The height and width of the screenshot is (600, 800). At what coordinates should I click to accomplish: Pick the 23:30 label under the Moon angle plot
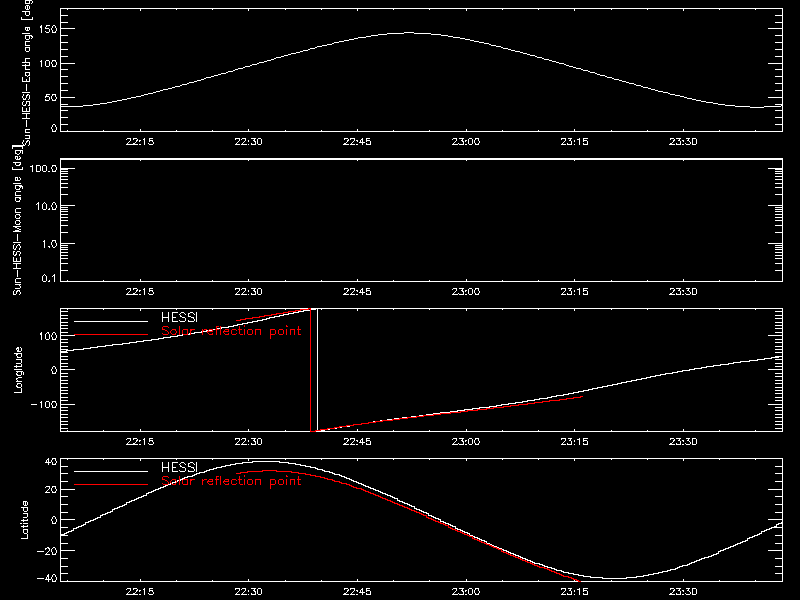tap(683, 292)
